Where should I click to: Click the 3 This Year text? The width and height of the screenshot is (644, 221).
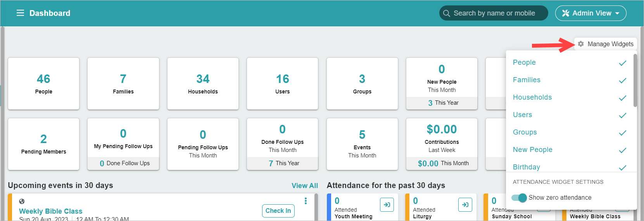coord(443,103)
